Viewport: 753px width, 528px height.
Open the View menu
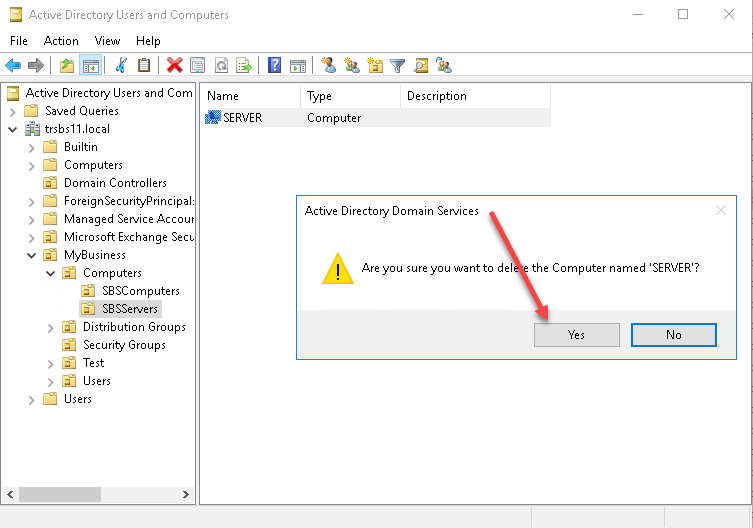(107, 41)
